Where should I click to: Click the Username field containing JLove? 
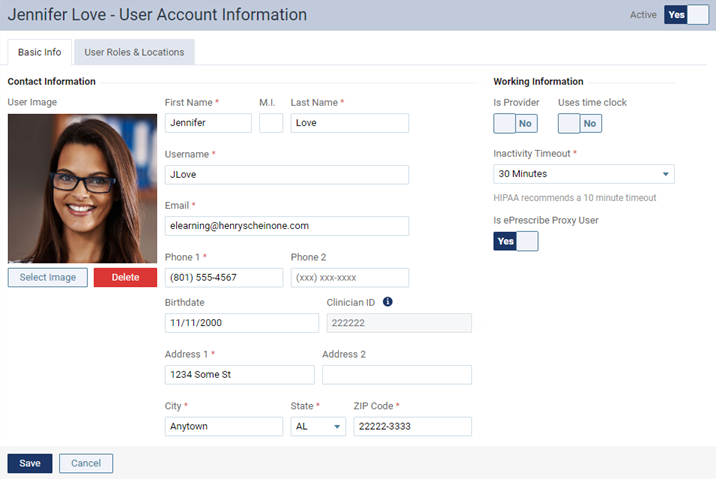pos(287,175)
